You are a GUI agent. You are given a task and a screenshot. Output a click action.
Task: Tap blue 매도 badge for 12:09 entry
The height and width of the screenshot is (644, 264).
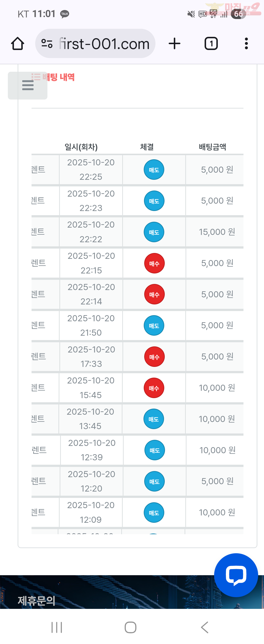point(154,513)
